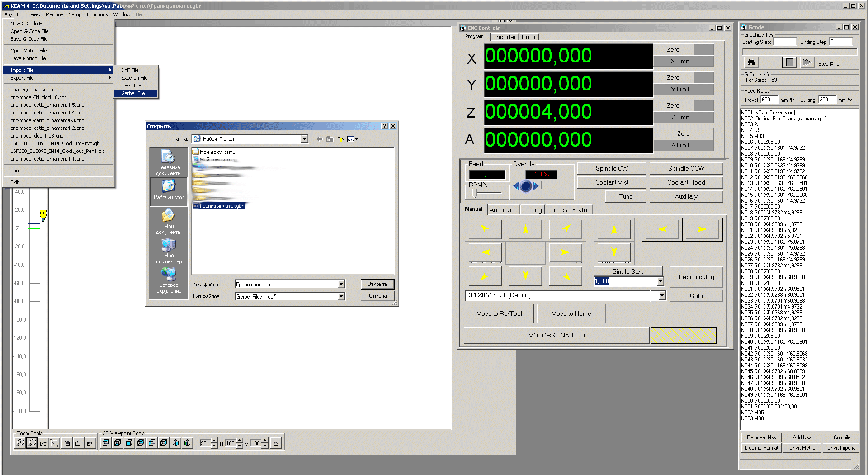
Task: Click the undo icon in Zoom Tools
Action: [90, 443]
